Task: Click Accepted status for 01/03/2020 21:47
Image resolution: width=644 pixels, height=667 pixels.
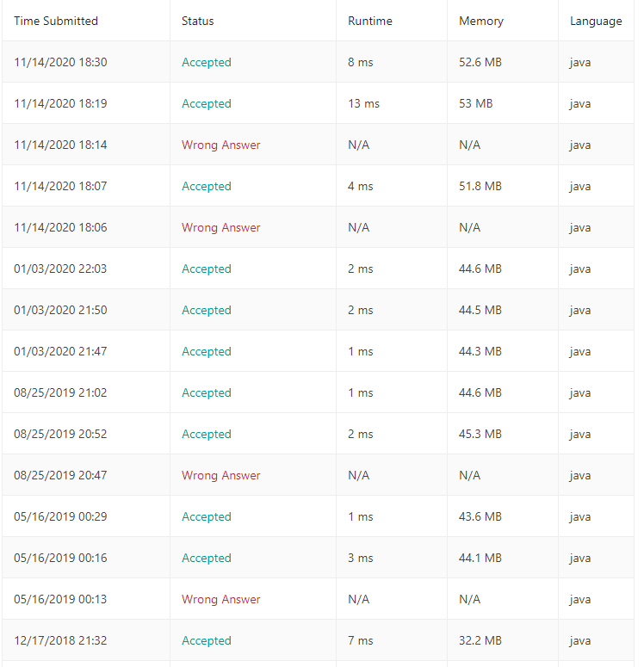Action: [x=207, y=351]
